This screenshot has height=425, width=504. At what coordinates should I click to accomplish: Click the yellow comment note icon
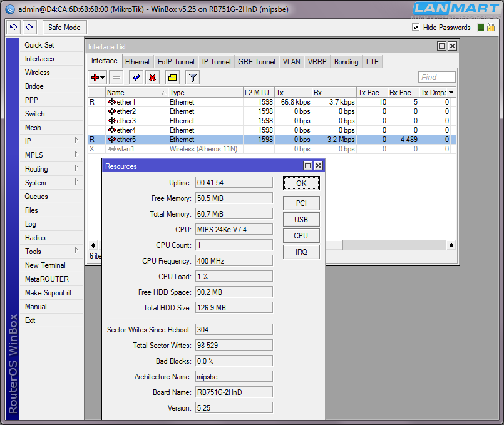coord(172,78)
